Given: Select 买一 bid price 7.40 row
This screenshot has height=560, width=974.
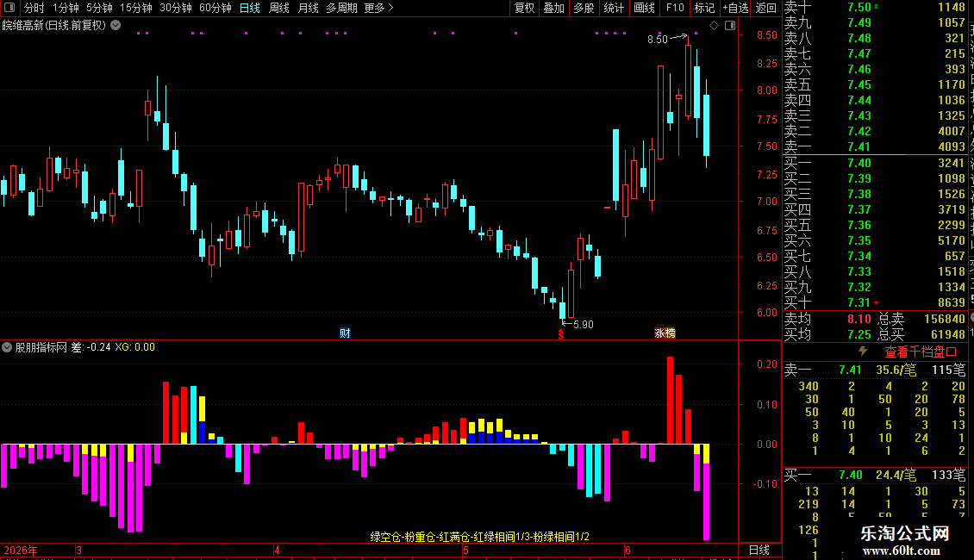Looking at the screenshot, I should 875,163.
